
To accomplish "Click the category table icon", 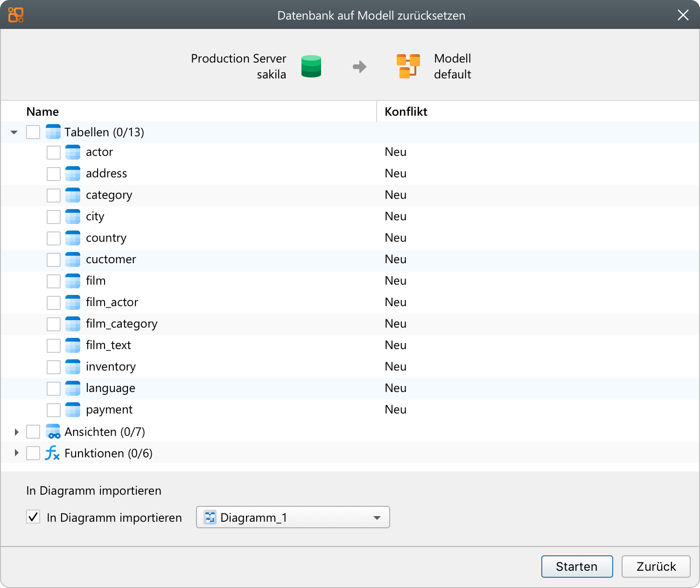I will tap(73, 195).
